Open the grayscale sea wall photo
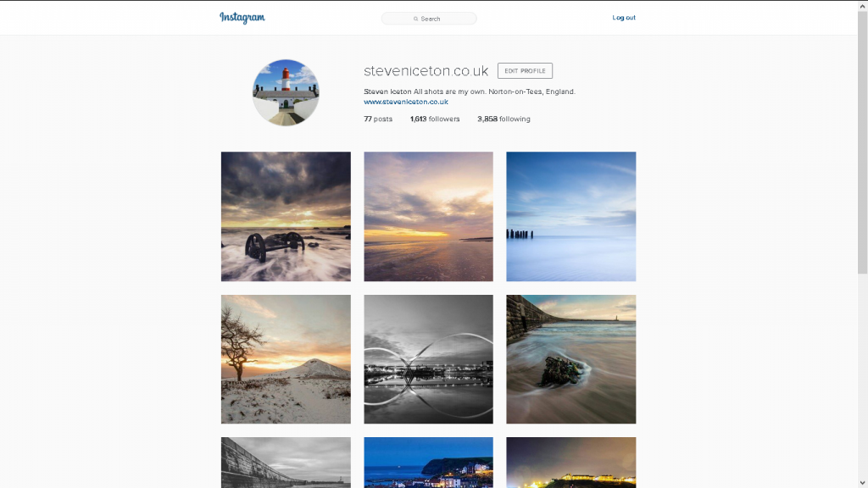 click(x=286, y=463)
